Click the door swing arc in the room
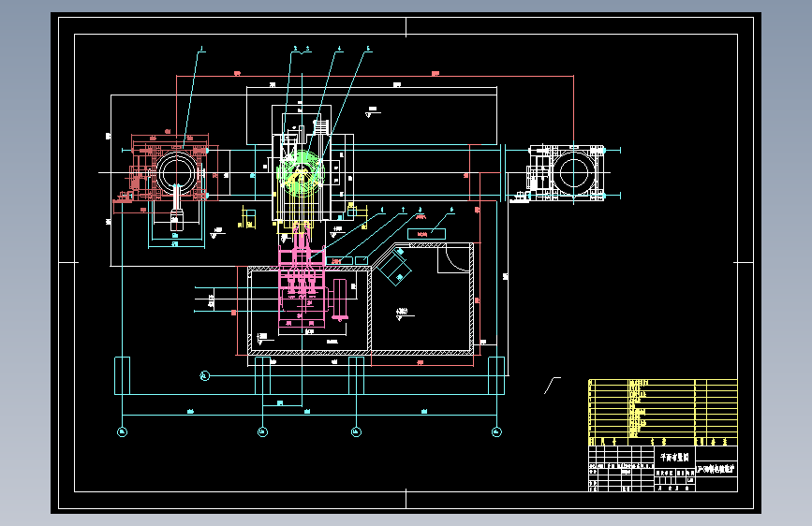 point(457,259)
